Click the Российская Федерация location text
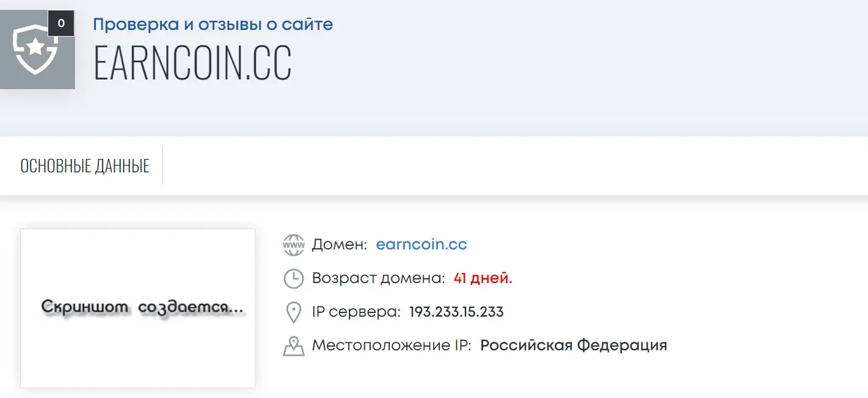The width and height of the screenshot is (868, 398). [574, 345]
